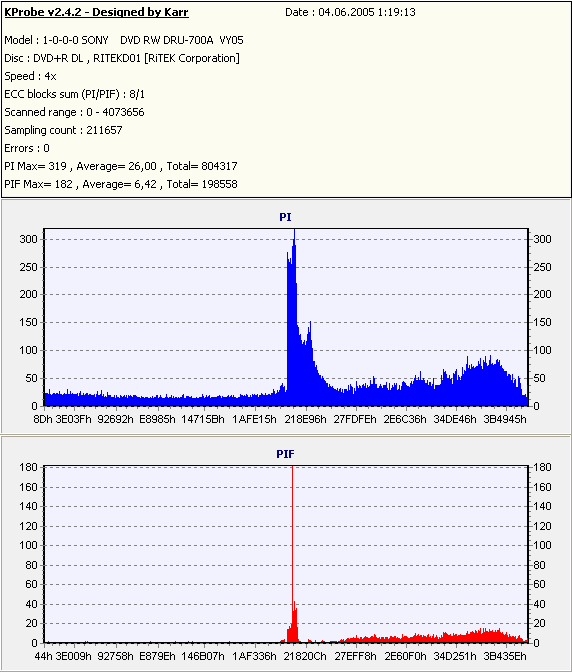The image size is (572, 672).
Task: Click the Scanned range line
Action: (75, 112)
